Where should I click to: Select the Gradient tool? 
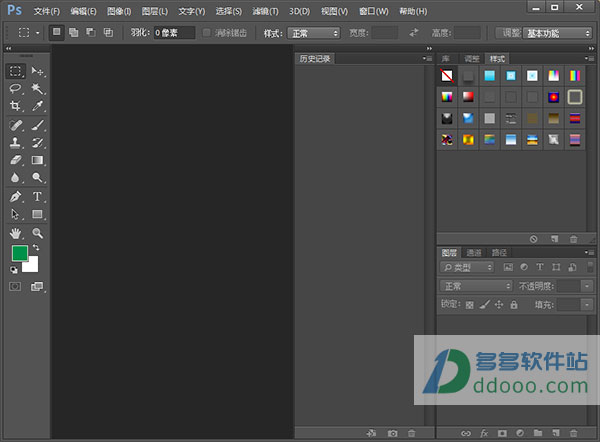(x=38, y=160)
